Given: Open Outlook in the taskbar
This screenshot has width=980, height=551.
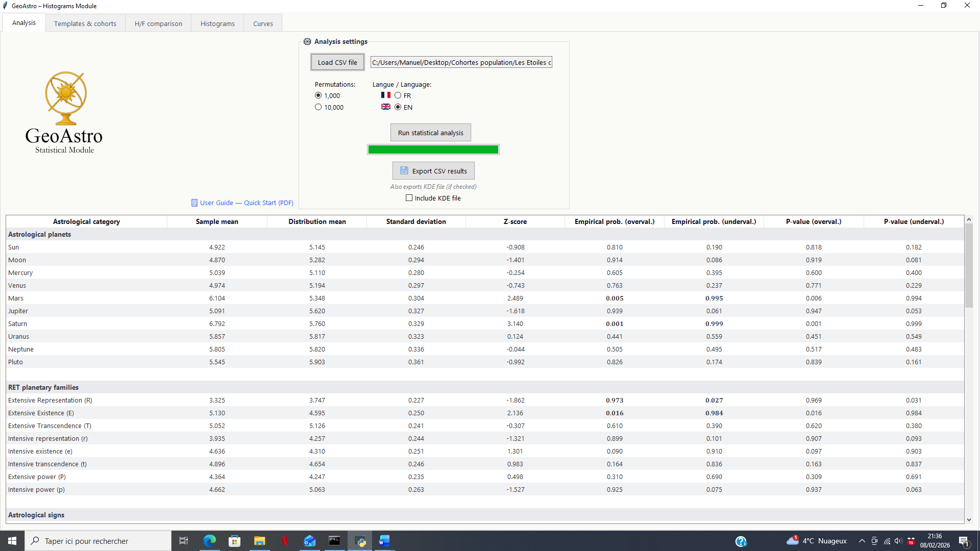Looking at the screenshot, I should pyautogui.click(x=310, y=541).
